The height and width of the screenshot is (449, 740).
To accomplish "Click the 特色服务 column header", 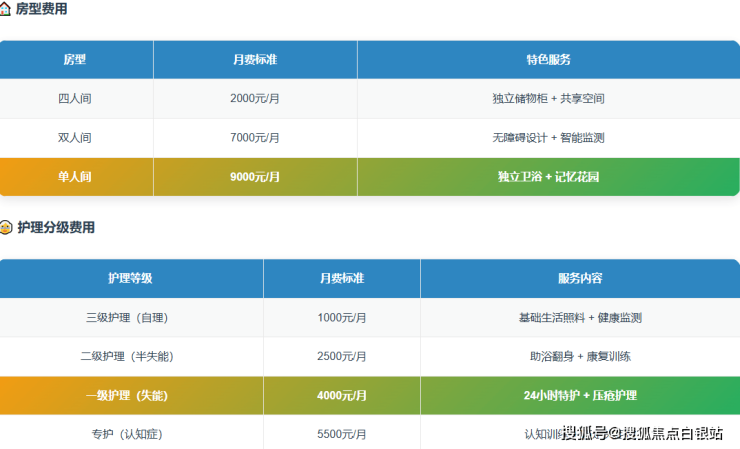I will click(548, 60).
